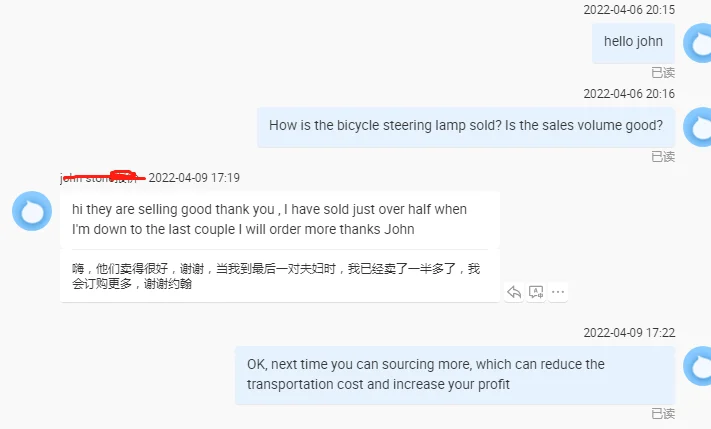The width and height of the screenshot is (711, 429).
Task: Click the 已读 status under "hello john"
Action: 663,72
